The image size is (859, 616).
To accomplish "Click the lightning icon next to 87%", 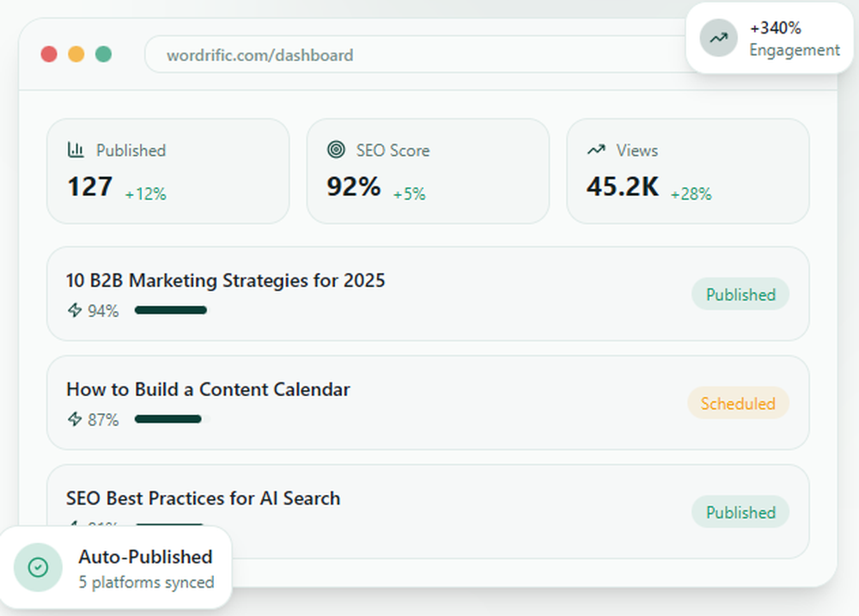I will click(x=73, y=419).
